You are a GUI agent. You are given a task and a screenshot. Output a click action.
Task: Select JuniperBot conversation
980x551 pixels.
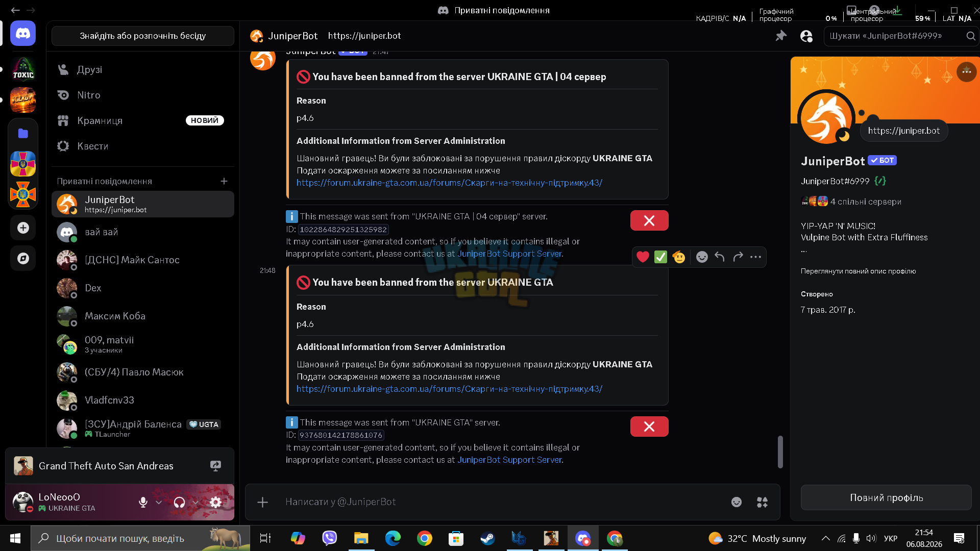(143, 204)
